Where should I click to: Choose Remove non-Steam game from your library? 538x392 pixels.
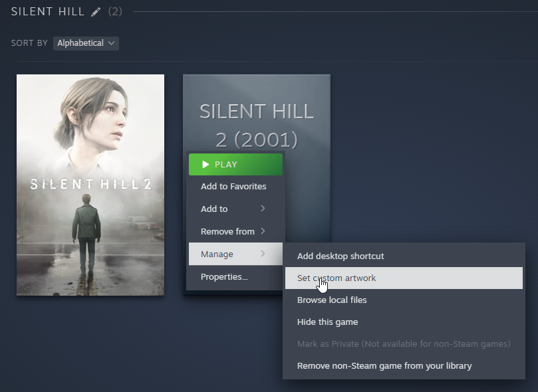point(404,365)
